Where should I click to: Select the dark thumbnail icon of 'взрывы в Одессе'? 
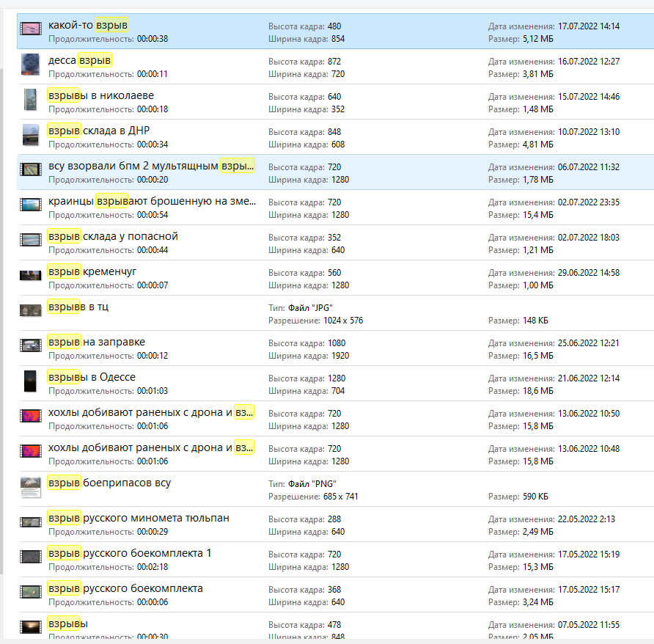tap(30, 381)
